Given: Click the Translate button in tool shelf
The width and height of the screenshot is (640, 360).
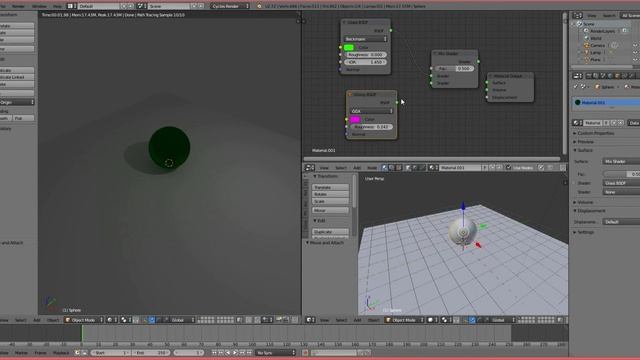Looking at the screenshot, I should 330,187.
